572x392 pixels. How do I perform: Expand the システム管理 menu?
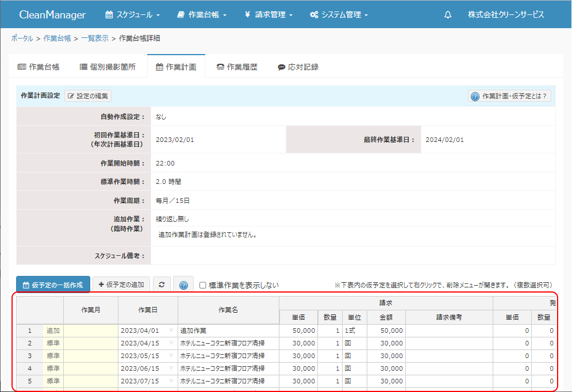339,15
